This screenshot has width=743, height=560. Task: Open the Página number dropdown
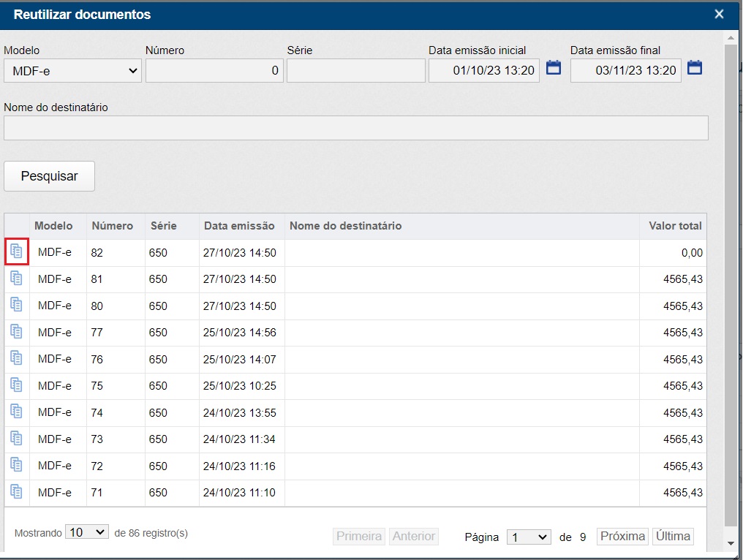529,537
